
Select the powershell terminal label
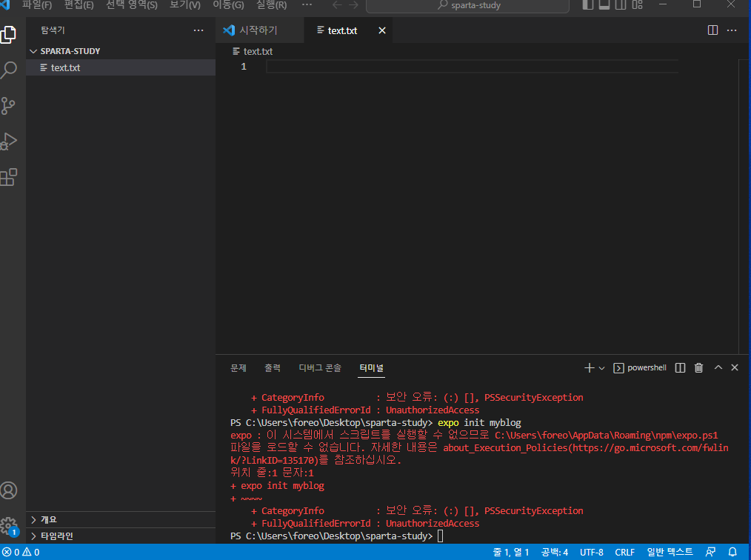[640, 367]
